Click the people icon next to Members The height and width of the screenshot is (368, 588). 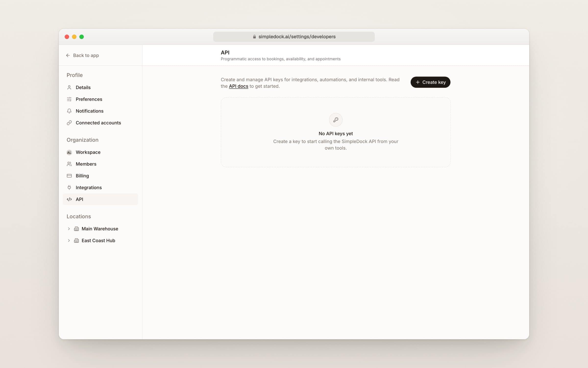(69, 164)
